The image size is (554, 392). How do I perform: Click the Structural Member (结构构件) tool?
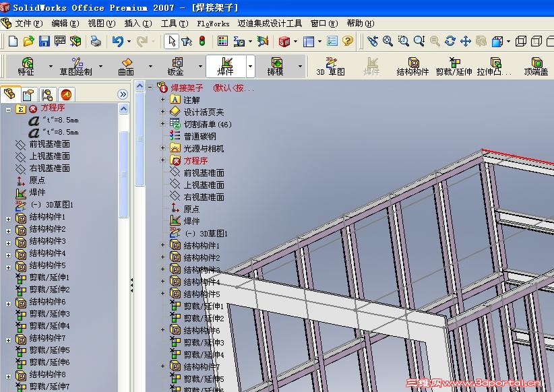click(x=412, y=67)
